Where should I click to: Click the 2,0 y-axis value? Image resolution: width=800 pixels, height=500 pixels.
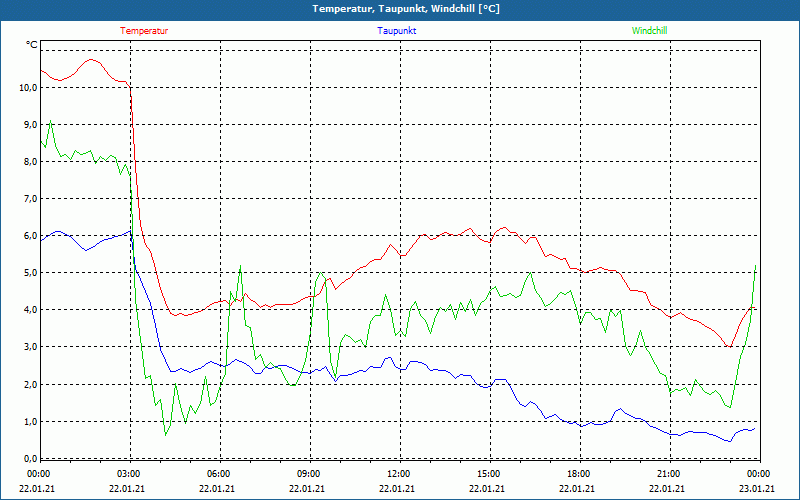30,384
